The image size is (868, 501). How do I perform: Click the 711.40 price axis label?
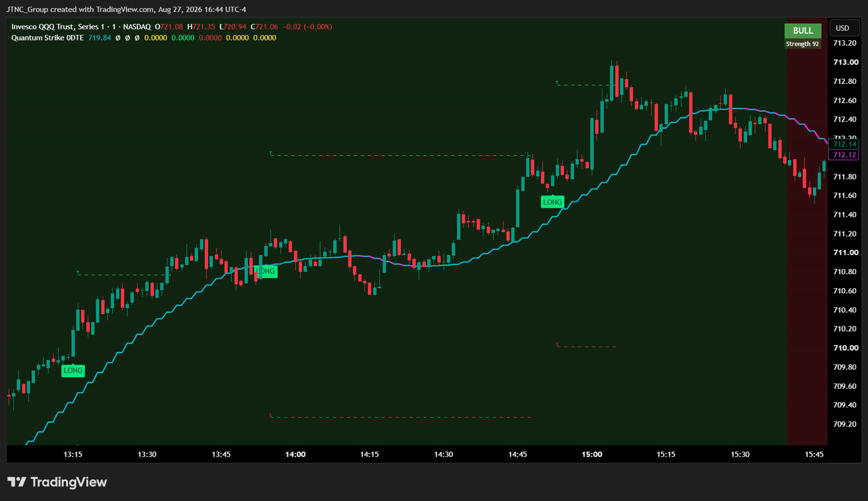pyautogui.click(x=845, y=215)
